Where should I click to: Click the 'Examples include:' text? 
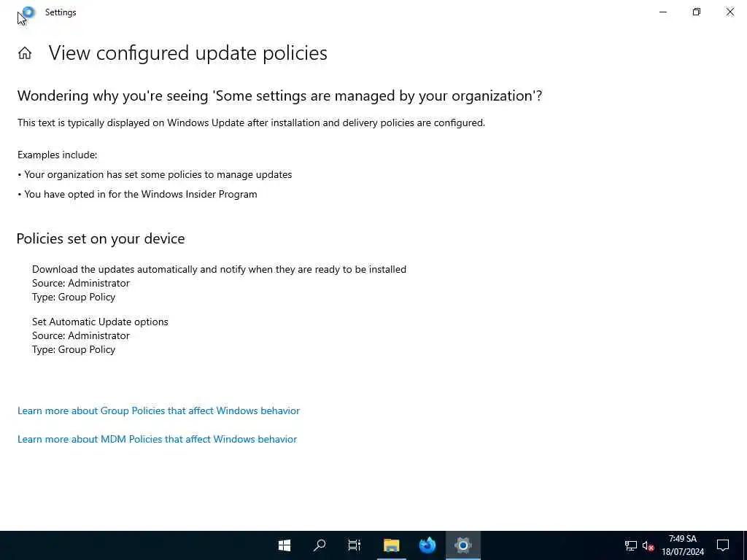[x=57, y=155]
